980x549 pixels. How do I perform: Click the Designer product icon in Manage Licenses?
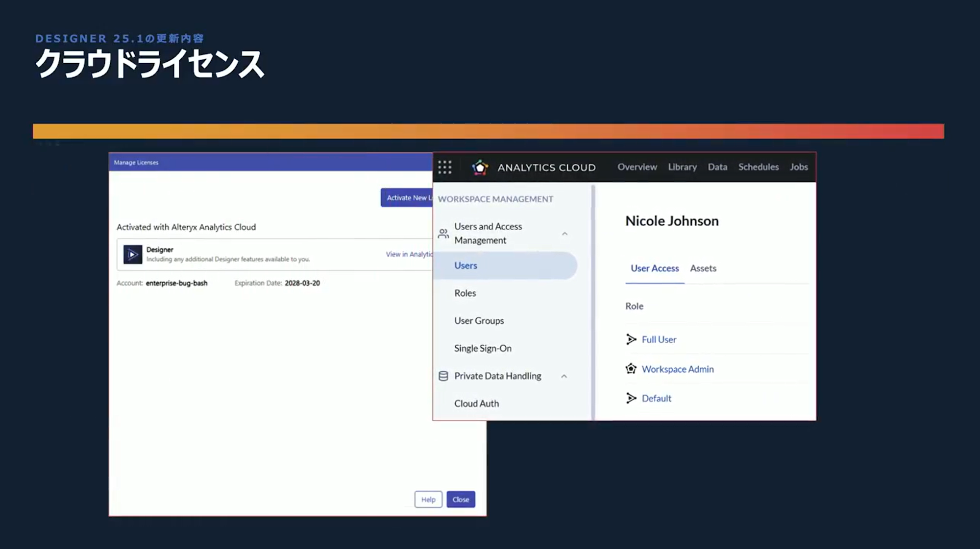(x=133, y=255)
